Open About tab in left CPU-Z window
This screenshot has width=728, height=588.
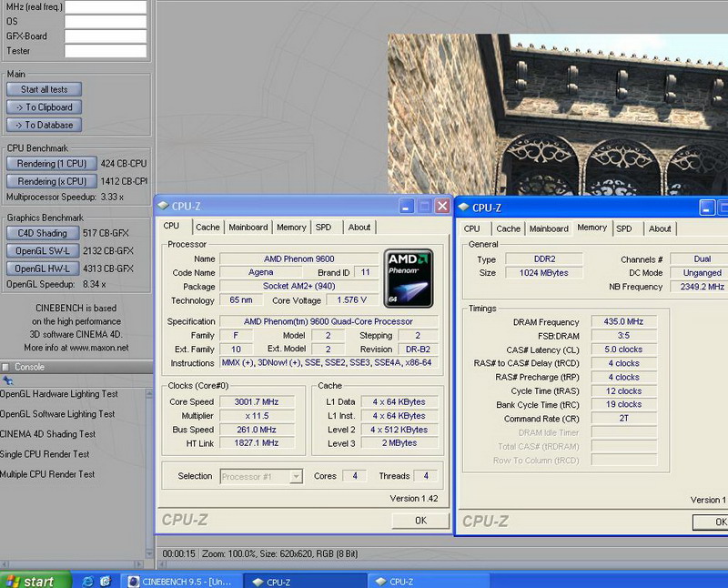click(359, 228)
